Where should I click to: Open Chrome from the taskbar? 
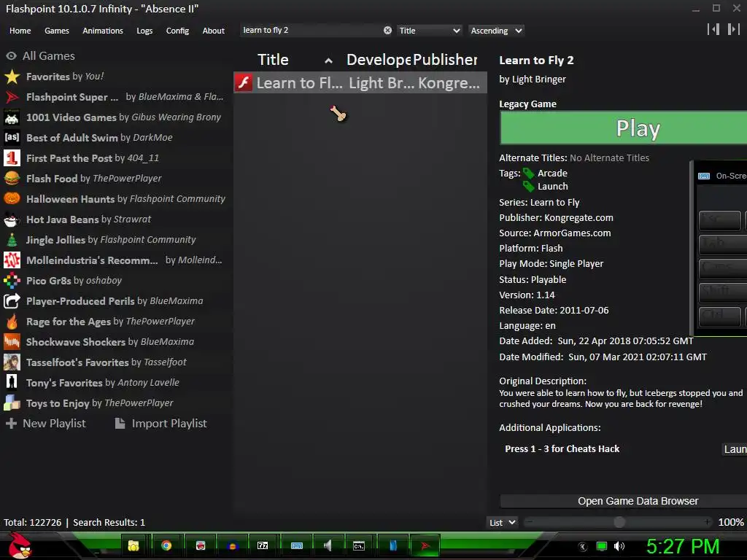click(x=166, y=545)
